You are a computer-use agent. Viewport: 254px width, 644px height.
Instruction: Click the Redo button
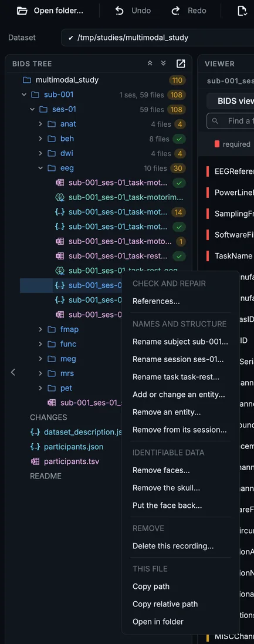point(189,11)
